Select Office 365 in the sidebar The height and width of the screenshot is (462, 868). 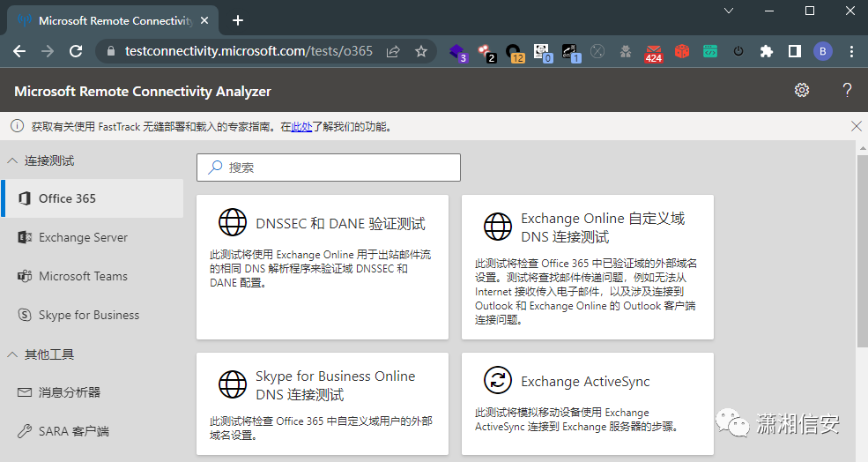coord(92,198)
